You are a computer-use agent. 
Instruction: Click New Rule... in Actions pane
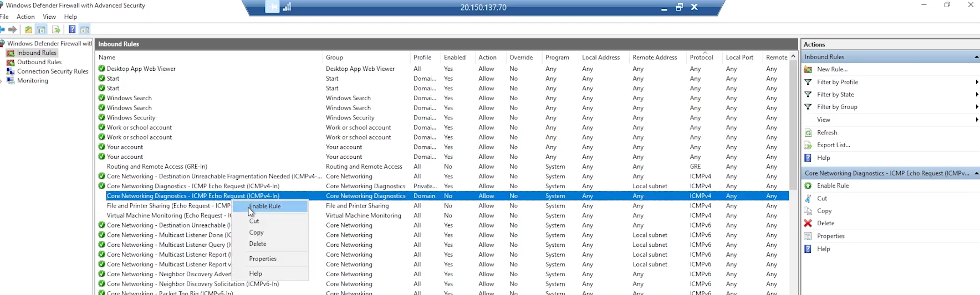[832, 69]
